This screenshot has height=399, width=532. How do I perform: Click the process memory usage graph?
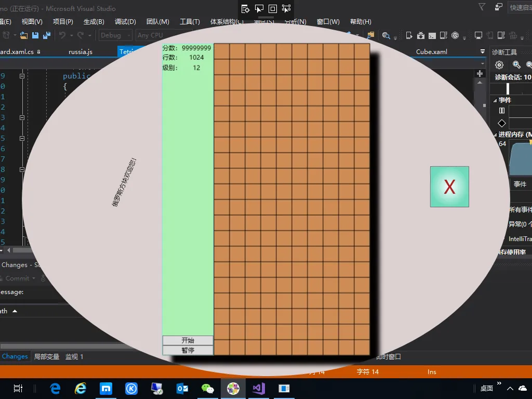tap(521, 158)
